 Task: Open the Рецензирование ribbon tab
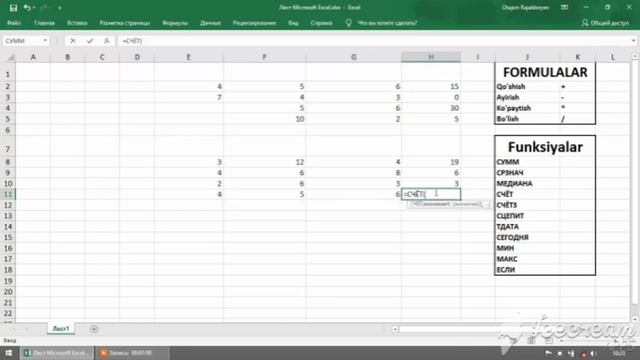pyautogui.click(x=254, y=23)
